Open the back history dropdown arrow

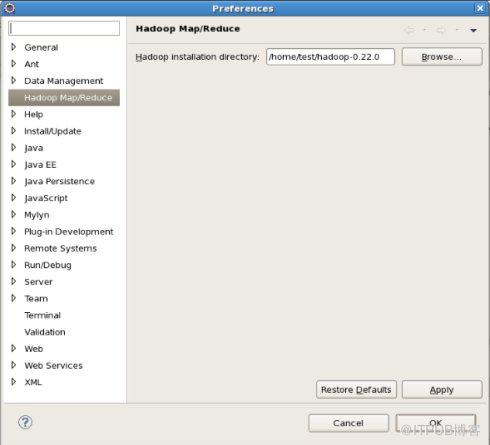click(425, 30)
